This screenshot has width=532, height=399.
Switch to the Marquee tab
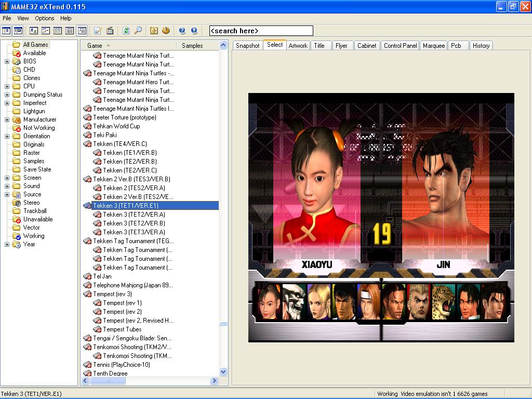coord(434,46)
